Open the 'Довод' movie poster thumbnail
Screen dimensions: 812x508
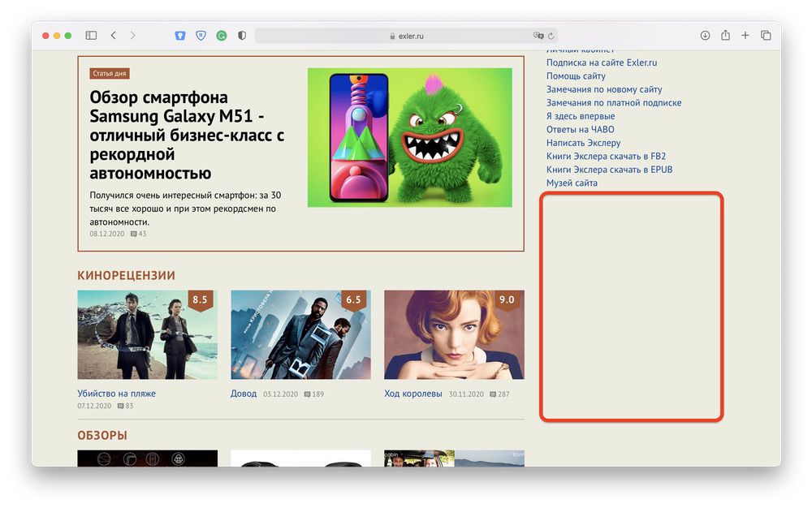301,334
